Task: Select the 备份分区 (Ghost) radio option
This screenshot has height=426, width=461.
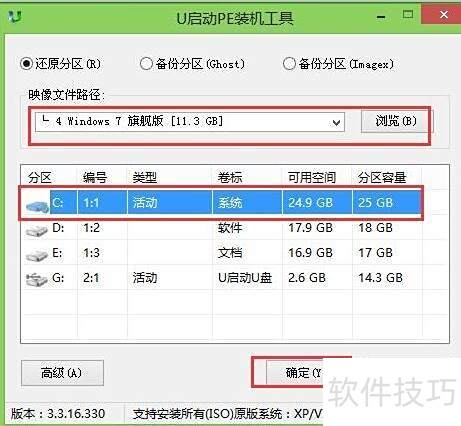Action: pos(192,63)
